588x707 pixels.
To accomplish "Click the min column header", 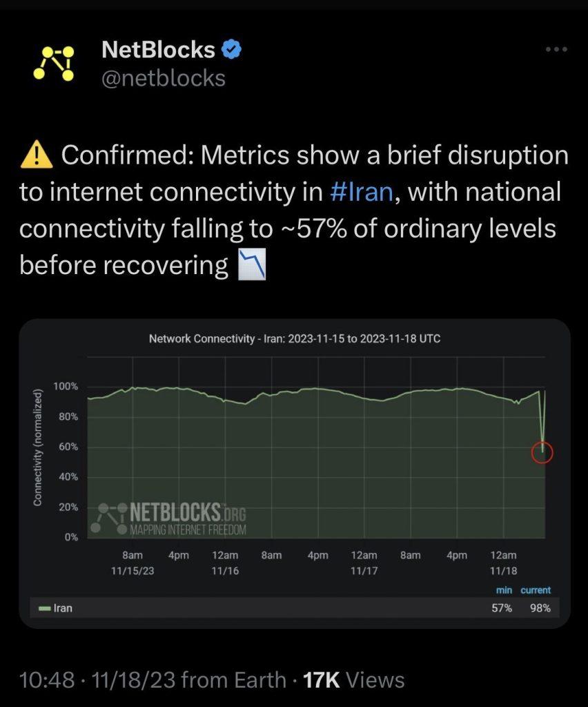I will coord(504,590).
